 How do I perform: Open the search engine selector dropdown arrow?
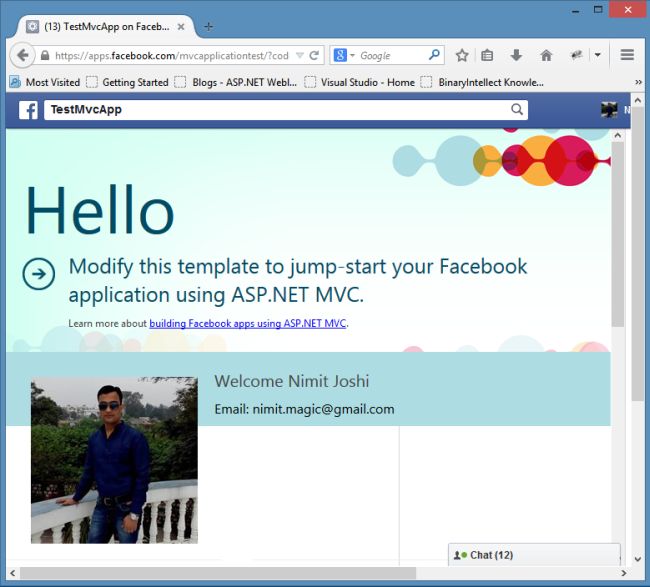(x=352, y=55)
